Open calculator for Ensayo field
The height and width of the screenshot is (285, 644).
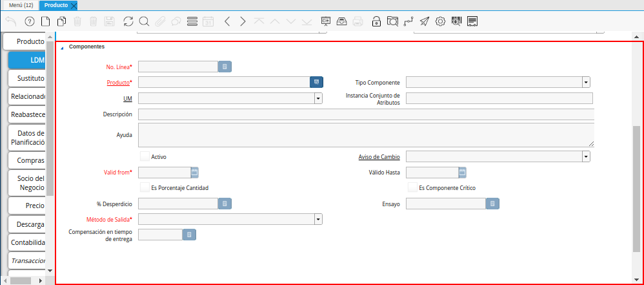click(x=492, y=204)
